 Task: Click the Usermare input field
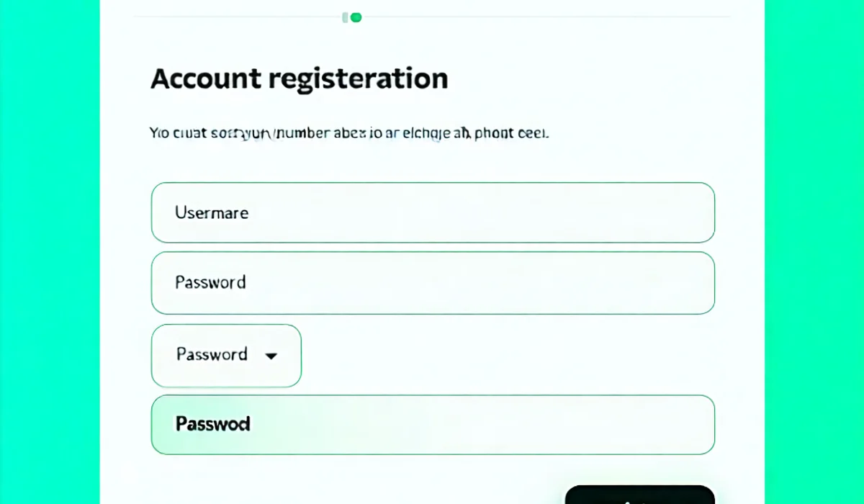click(x=432, y=212)
